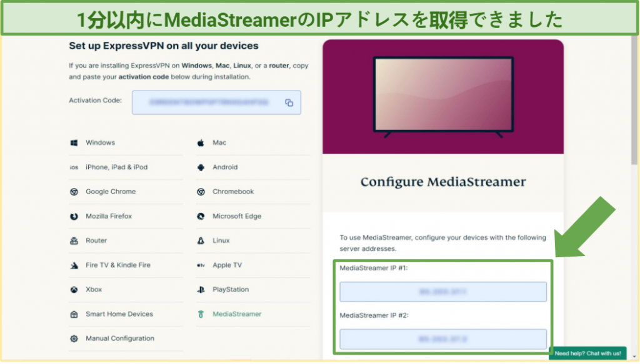Select the Android setup option
Viewport: 640px width, 364px height.
click(225, 167)
